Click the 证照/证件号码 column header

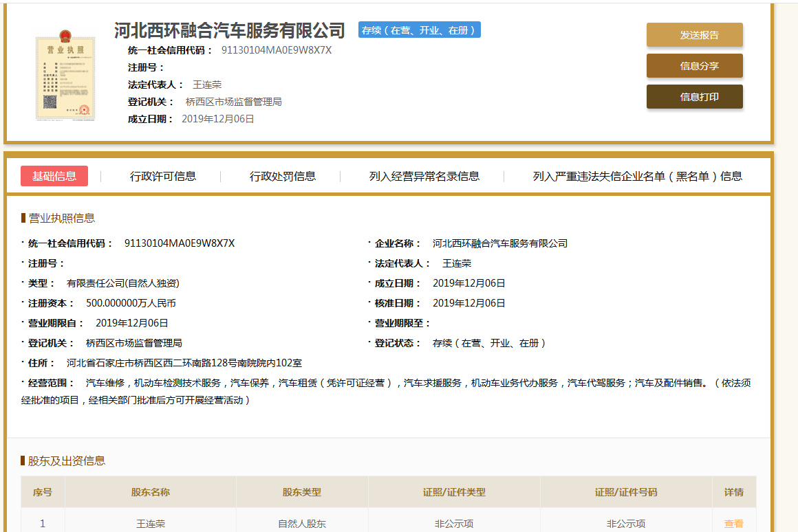click(626, 492)
